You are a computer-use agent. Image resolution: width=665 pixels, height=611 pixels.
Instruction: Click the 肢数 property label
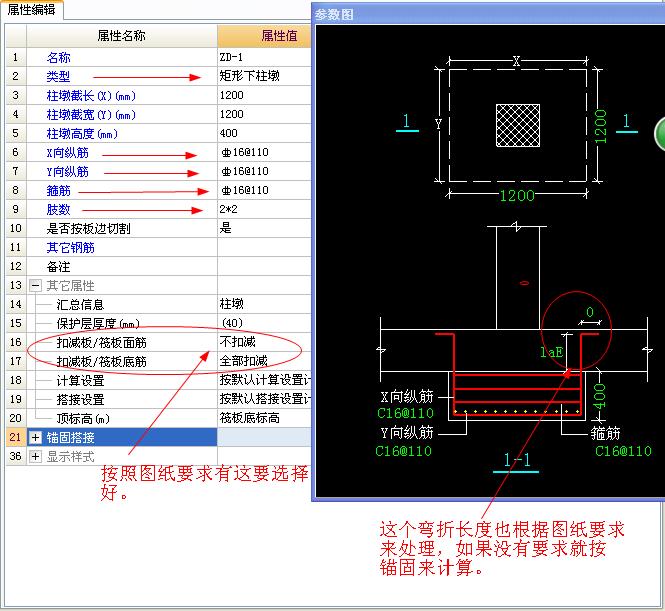59,209
